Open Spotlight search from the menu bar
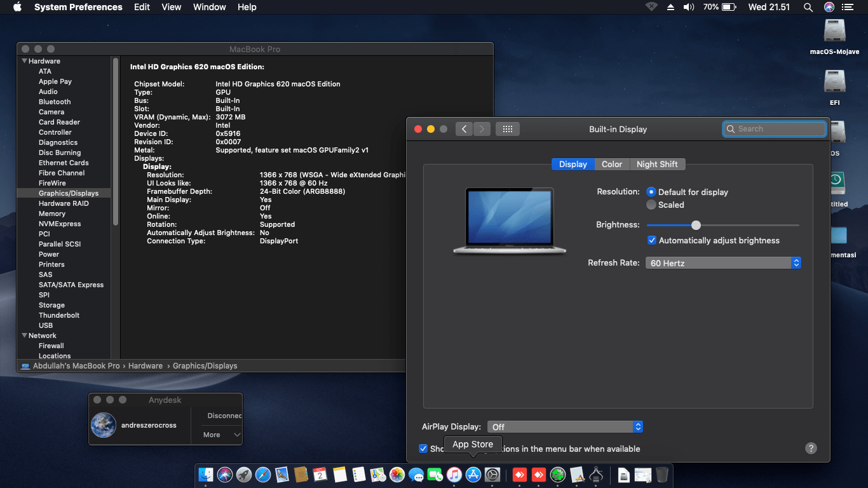868x488 pixels. click(808, 7)
